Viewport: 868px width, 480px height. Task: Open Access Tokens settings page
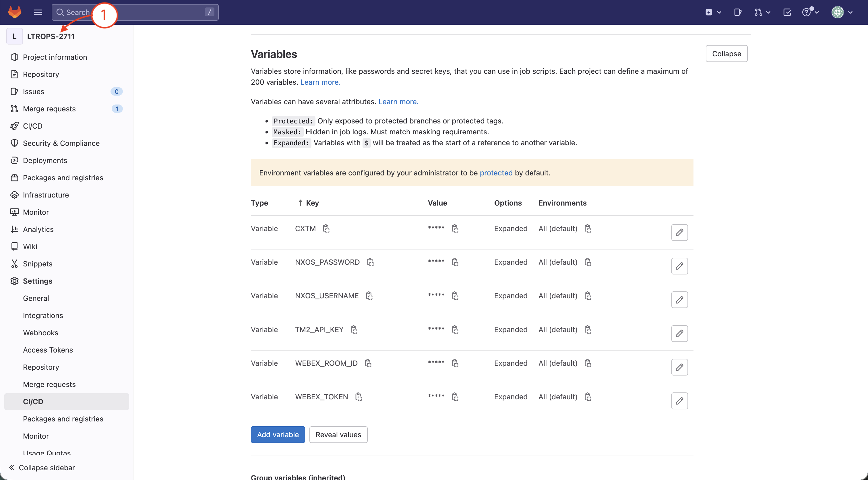coord(48,350)
